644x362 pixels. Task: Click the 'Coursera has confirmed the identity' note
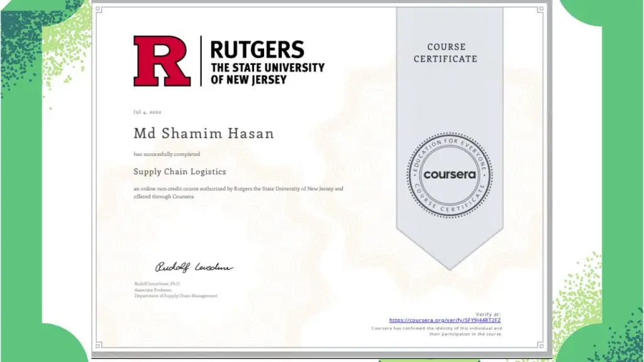(x=436, y=331)
